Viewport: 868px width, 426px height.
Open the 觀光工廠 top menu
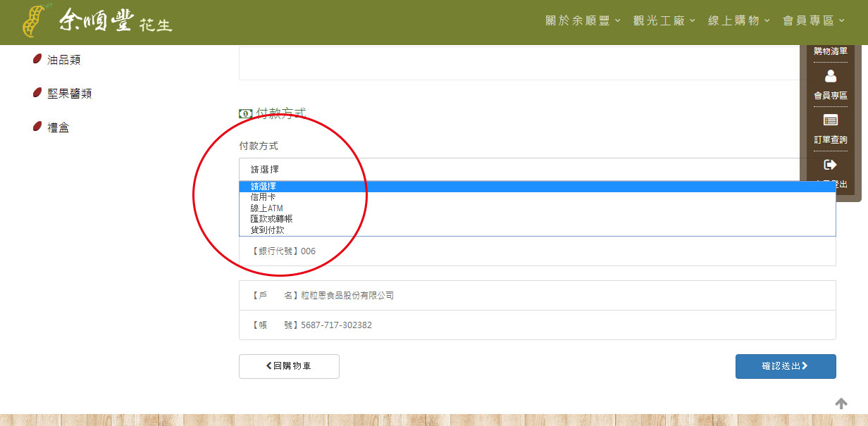[x=664, y=21]
